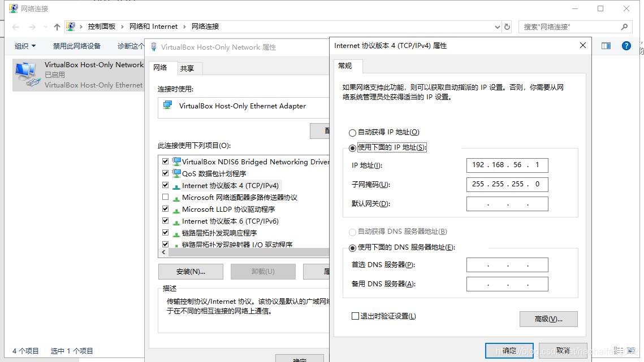Screen dimensions: 644x362
Task: Close the IPv4 properties dialog
Action: pyautogui.click(x=583, y=45)
